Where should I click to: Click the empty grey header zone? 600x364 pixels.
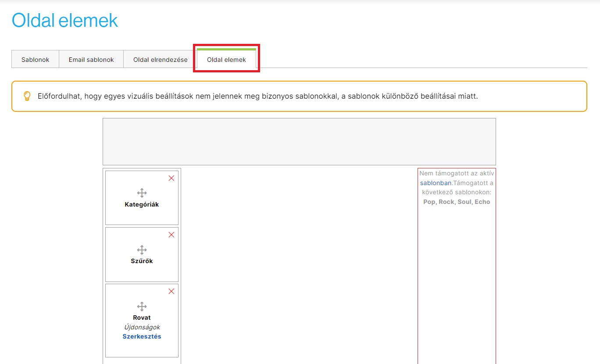pyautogui.click(x=299, y=142)
